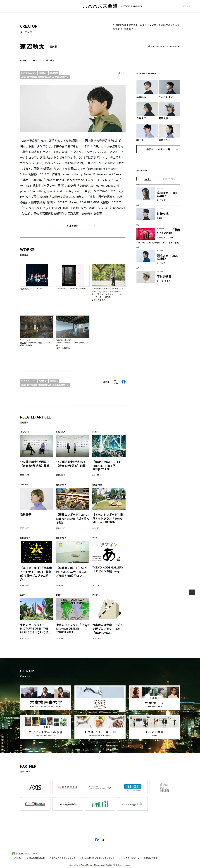View work image Compositions Pioneer Works

coord(73,326)
